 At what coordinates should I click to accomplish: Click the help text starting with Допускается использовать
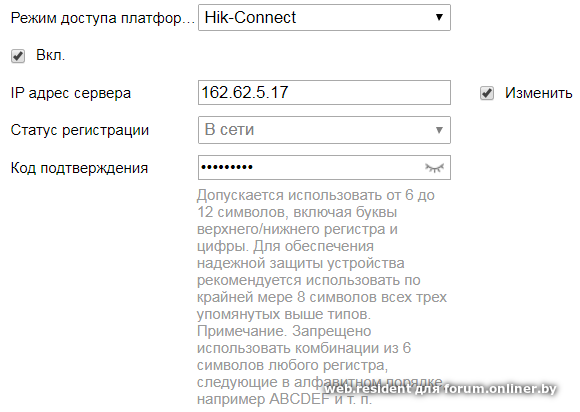(316, 195)
